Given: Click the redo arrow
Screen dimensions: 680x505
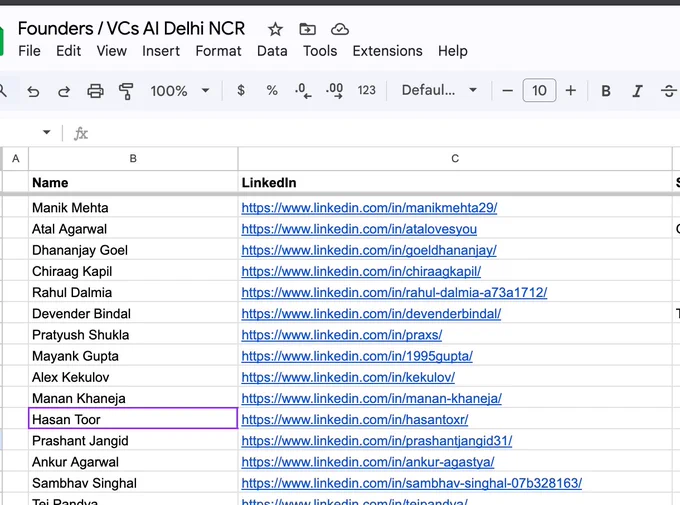Looking at the screenshot, I should click(x=64, y=91).
